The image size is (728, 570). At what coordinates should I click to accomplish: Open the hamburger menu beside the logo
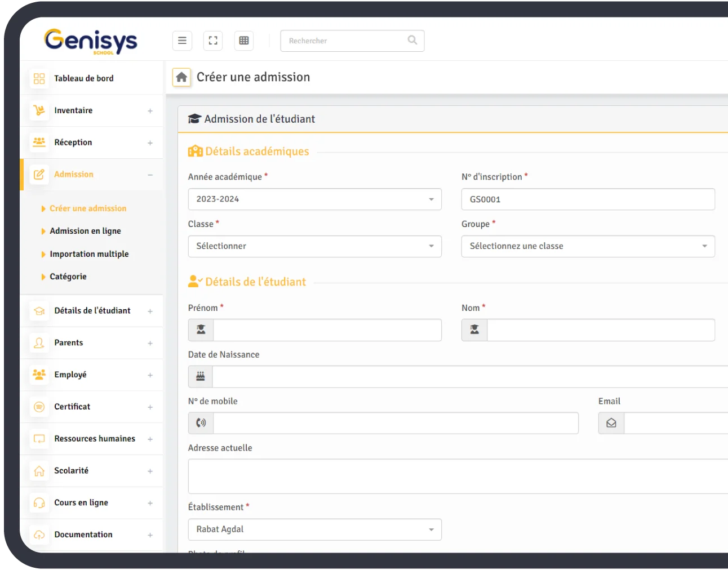click(181, 40)
